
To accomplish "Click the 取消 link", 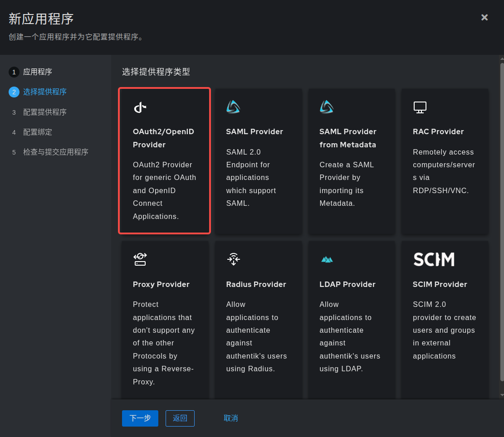I will [231, 418].
